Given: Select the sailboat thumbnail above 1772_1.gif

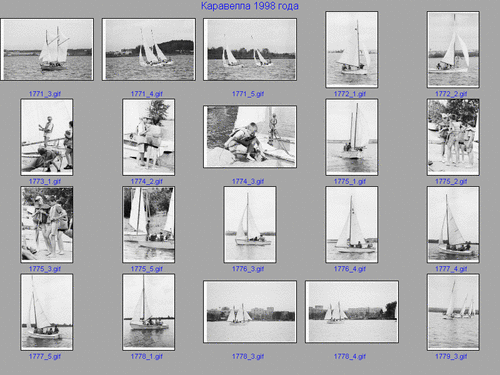Looking at the screenshot, I should pyautogui.click(x=352, y=50).
